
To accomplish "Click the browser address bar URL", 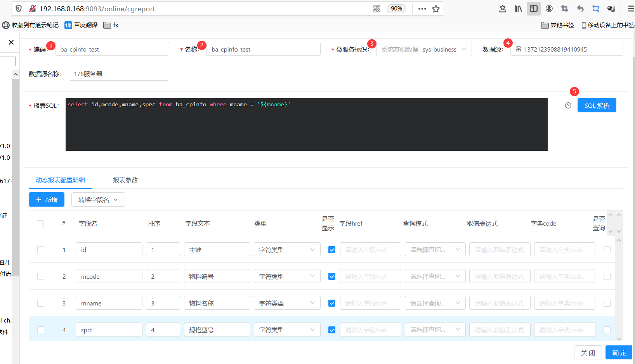I will (x=97, y=9).
